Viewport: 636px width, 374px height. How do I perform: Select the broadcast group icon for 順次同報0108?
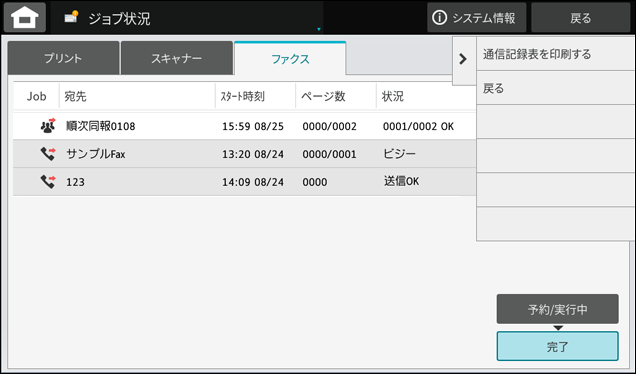48,126
